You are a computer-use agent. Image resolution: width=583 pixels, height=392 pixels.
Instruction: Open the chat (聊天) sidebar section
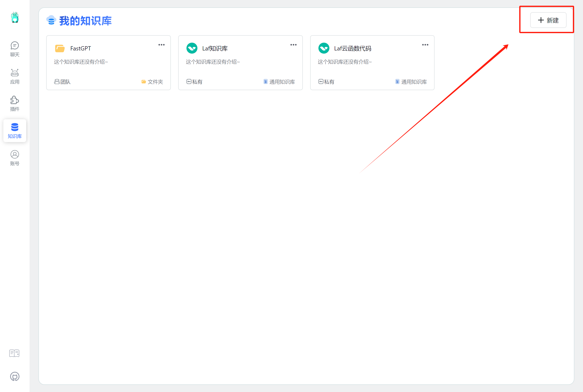(x=15, y=49)
